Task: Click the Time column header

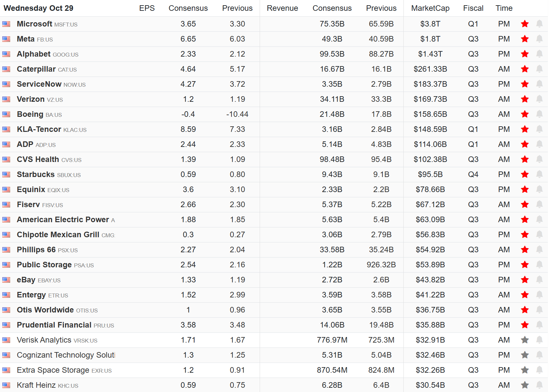Action: [x=504, y=8]
